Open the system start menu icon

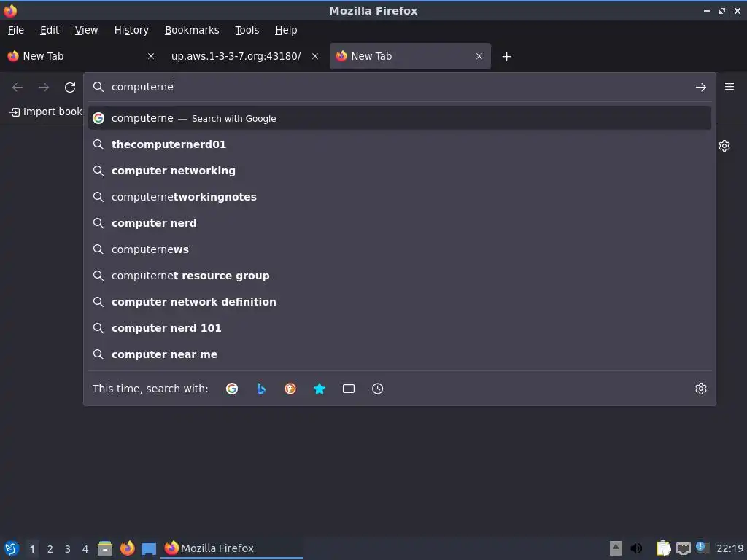click(12, 548)
